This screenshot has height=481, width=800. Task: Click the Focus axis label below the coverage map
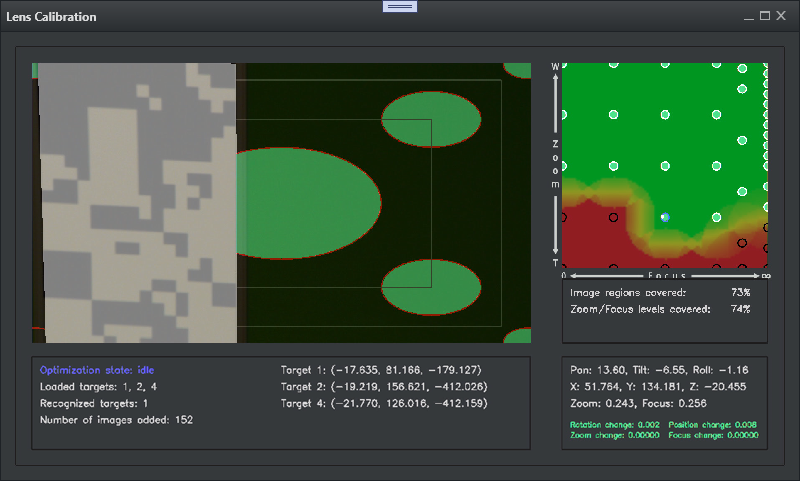coord(664,274)
